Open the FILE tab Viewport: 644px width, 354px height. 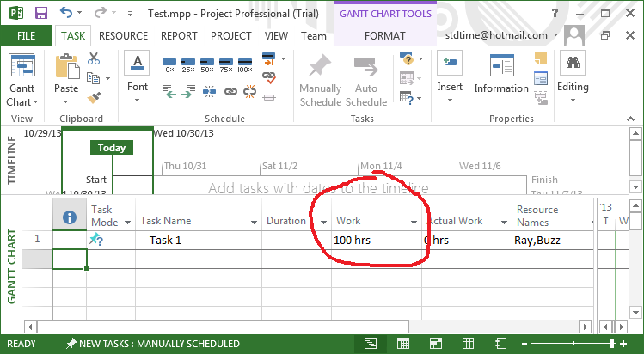(x=26, y=36)
